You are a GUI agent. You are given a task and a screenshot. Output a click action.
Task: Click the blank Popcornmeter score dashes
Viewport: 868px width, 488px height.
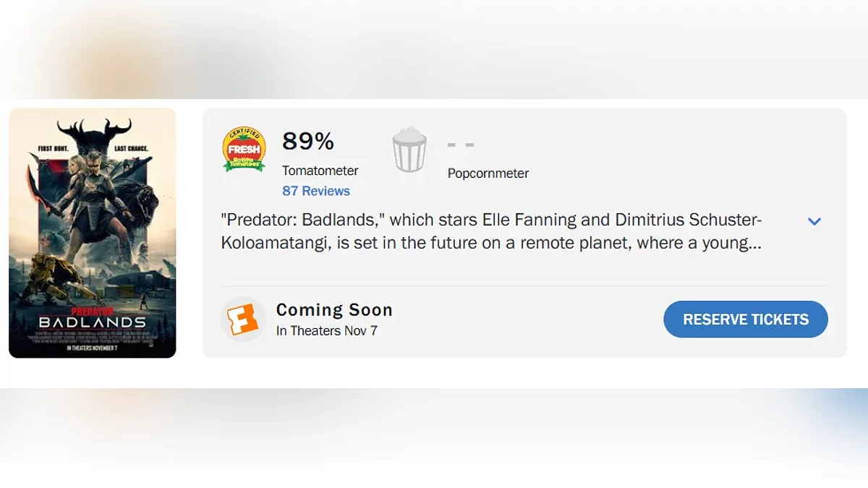pos(461,145)
